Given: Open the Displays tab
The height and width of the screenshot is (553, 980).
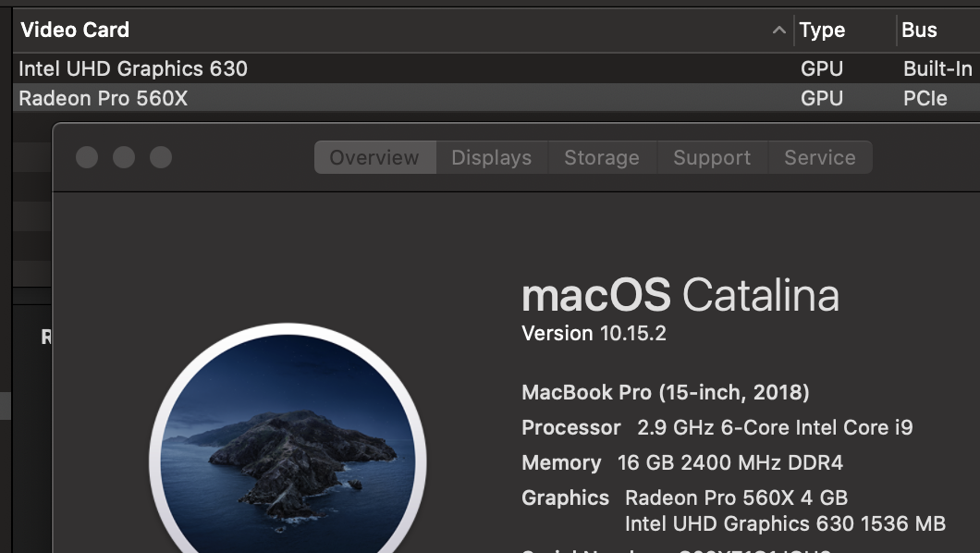Looking at the screenshot, I should tap(492, 157).
